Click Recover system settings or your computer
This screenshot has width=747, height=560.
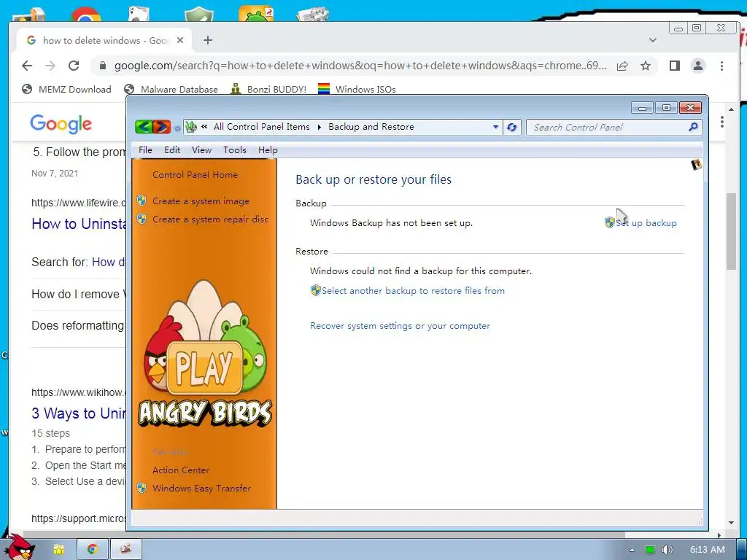tap(400, 326)
